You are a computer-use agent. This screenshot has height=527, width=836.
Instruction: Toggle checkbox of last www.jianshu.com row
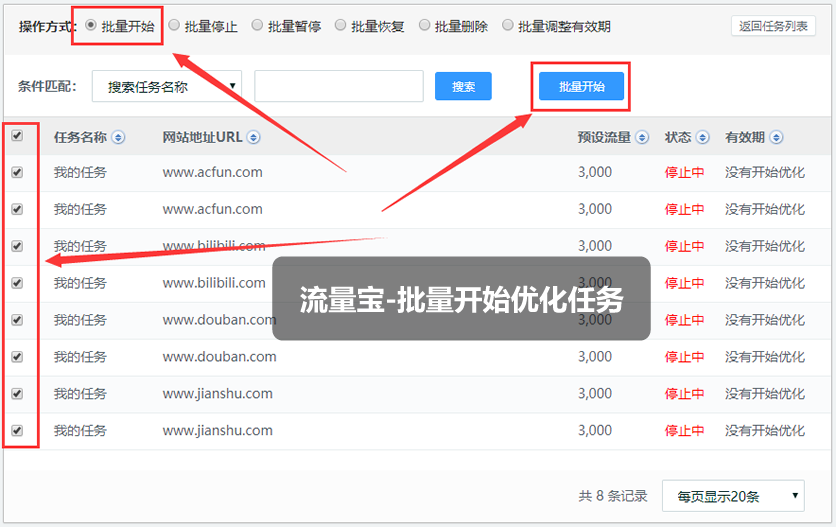click(x=17, y=430)
